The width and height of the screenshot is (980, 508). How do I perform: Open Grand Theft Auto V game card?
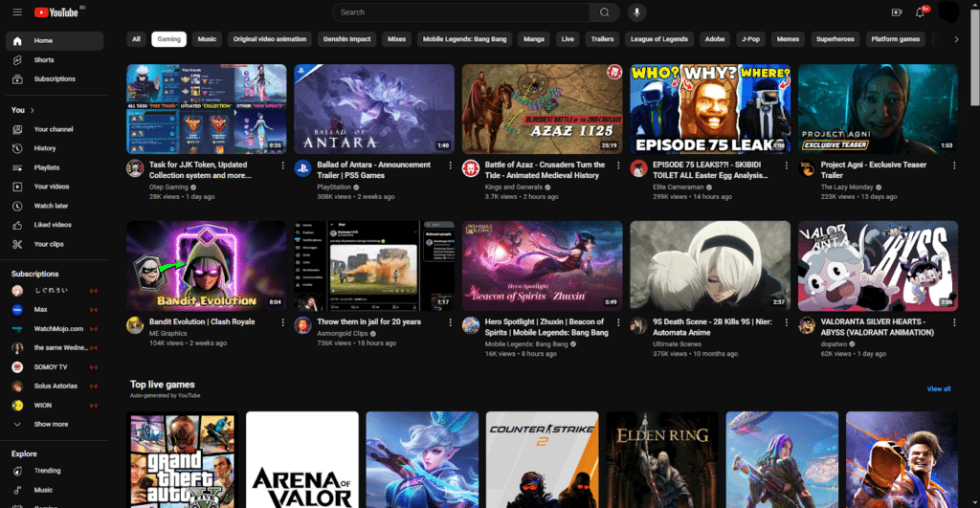[183, 460]
